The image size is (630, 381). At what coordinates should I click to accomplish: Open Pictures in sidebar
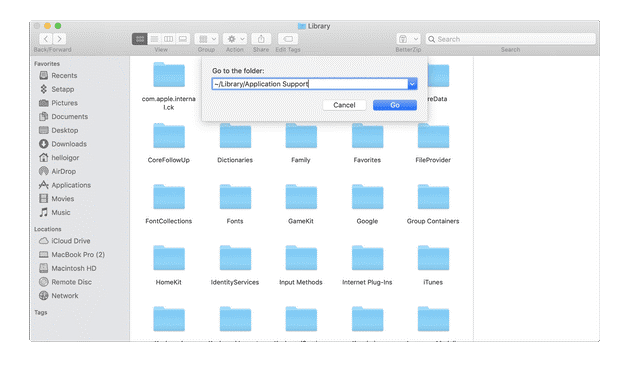59,103
